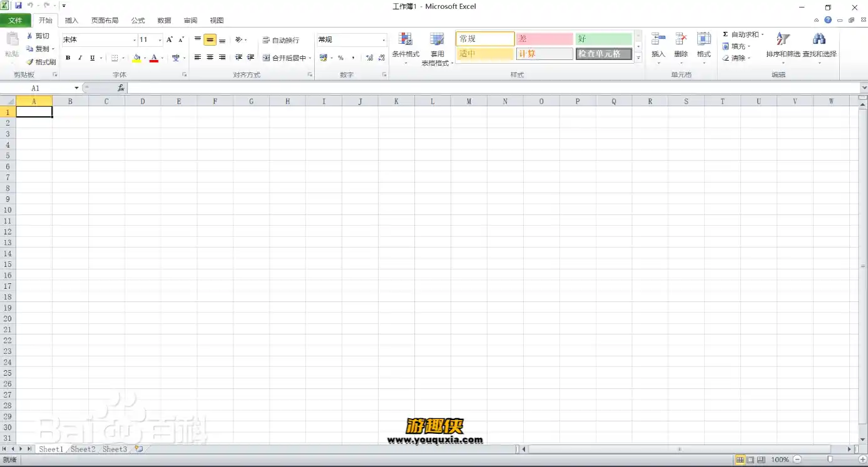Click the text orientation icon

[x=238, y=39]
